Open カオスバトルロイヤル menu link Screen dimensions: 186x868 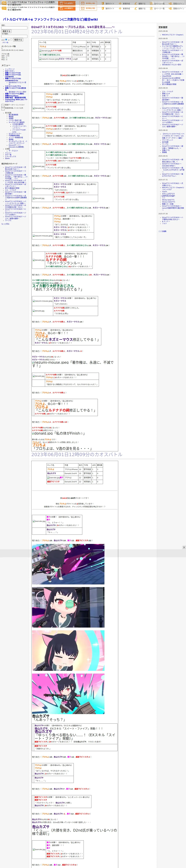[13, 86]
